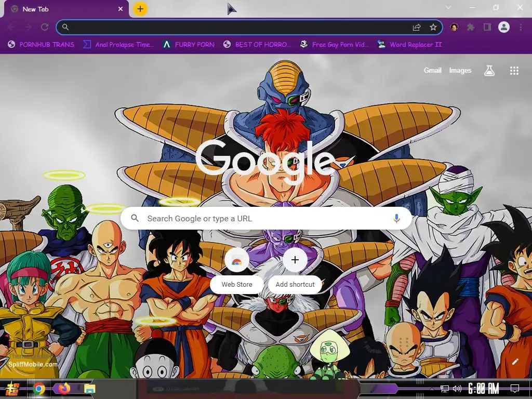This screenshot has height=399, width=532.
Task: Toggle the browser side panel
Action: pos(487,27)
